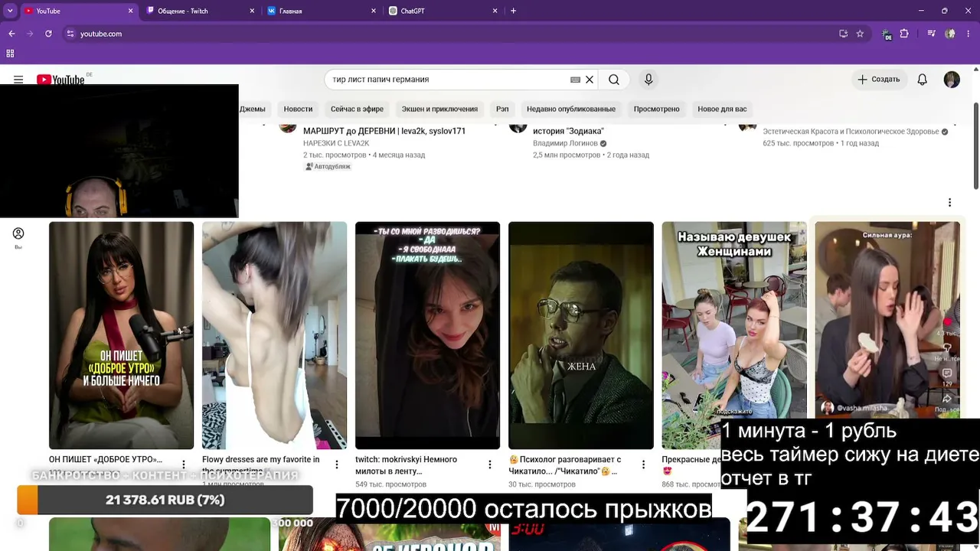
Task: Open the Владимир Логинов channel link
Action: coord(565,143)
